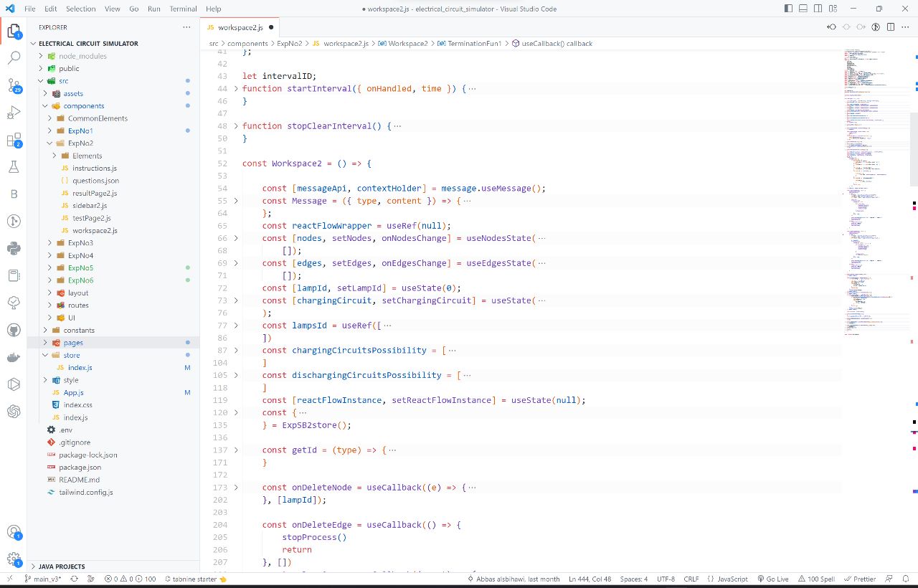Open the File menu

tap(29, 9)
